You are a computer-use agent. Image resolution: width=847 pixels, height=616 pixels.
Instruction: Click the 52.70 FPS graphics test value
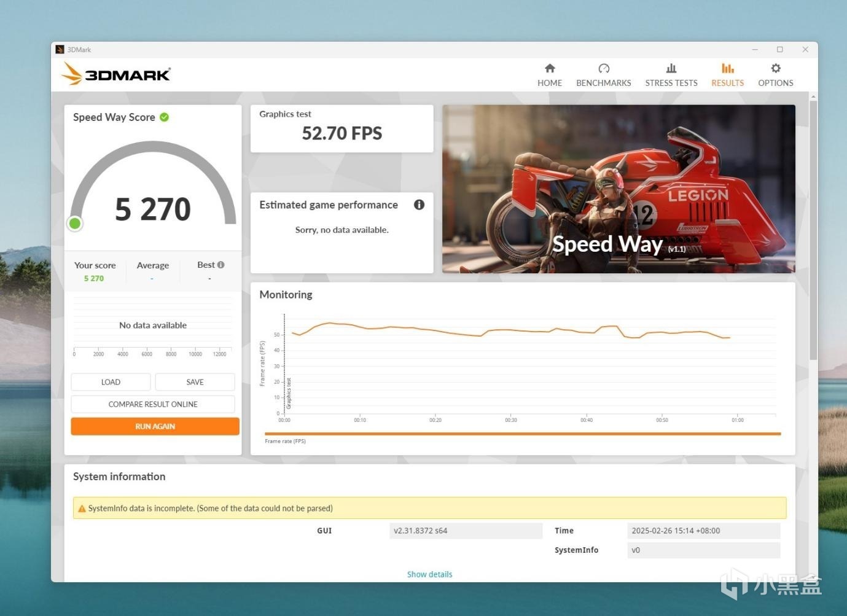(342, 133)
